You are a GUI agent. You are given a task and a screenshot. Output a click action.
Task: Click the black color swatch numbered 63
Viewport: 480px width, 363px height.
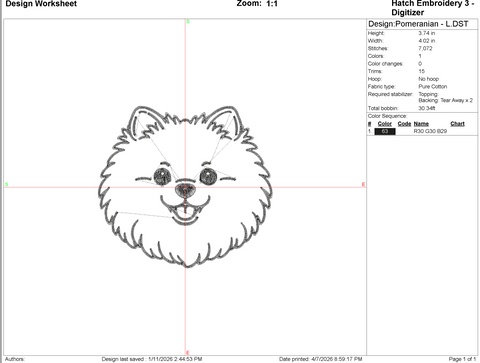pos(385,131)
